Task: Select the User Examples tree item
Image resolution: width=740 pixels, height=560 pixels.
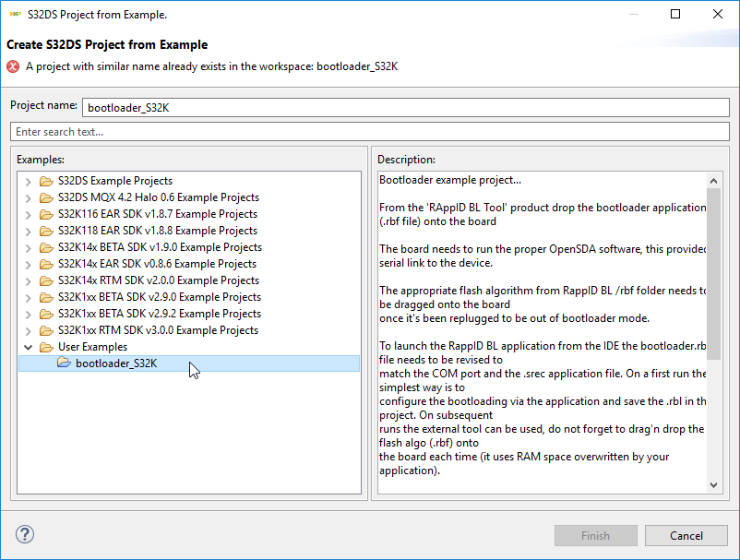Action: (x=92, y=347)
